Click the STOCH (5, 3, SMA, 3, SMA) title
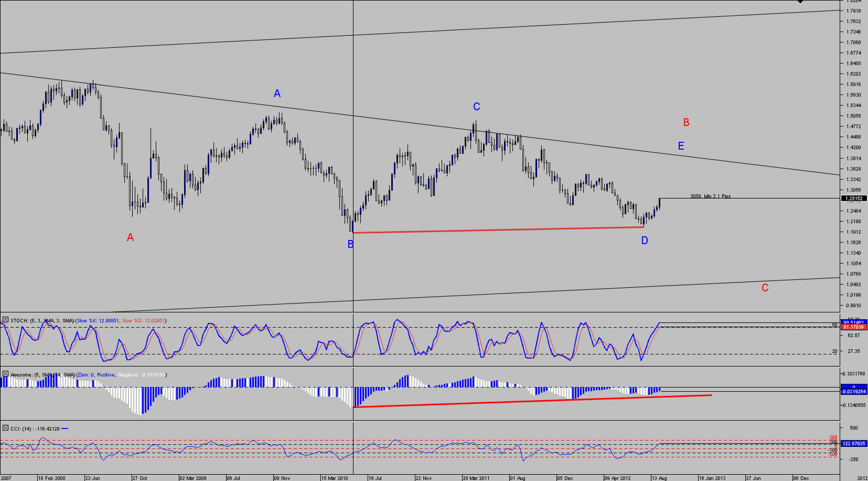 (x=42, y=321)
